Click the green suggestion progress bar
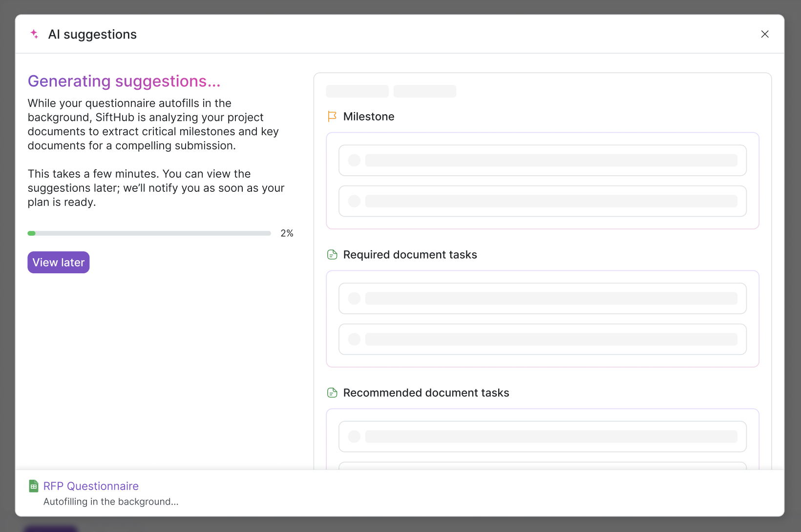The height and width of the screenshot is (532, 801). (149, 233)
